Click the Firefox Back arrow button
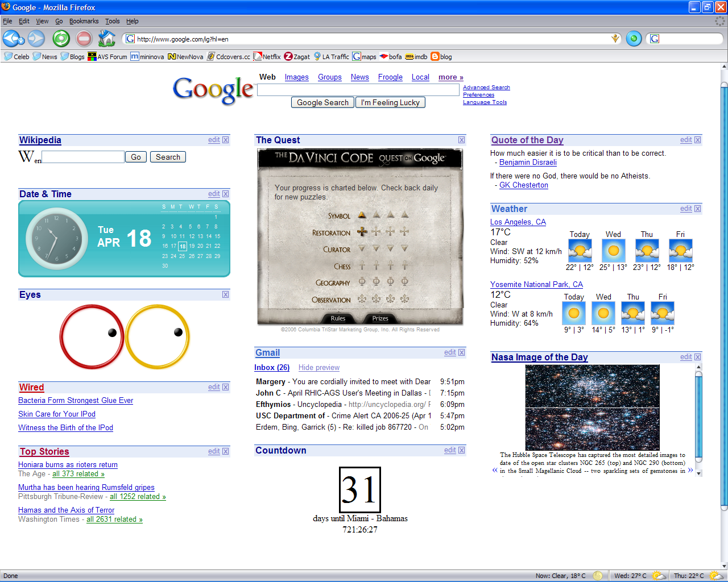Viewport: 728px width, 582px height. (x=11, y=39)
